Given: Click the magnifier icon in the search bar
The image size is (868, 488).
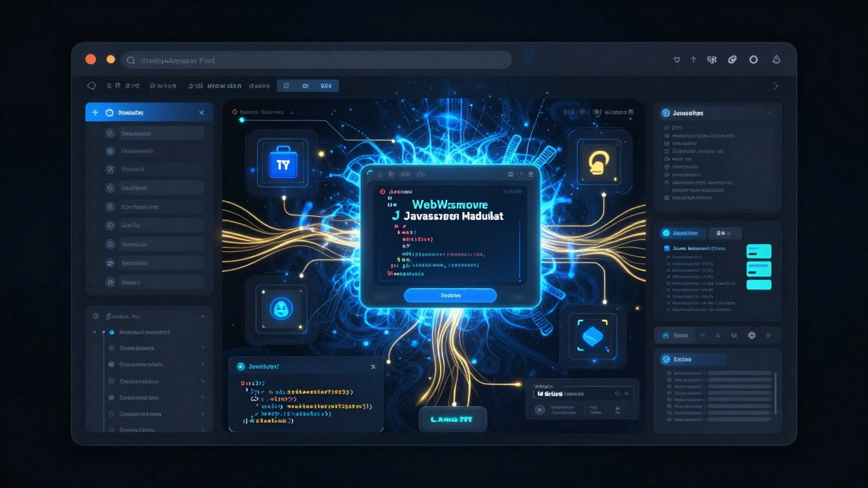Looking at the screenshot, I should tap(131, 60).
